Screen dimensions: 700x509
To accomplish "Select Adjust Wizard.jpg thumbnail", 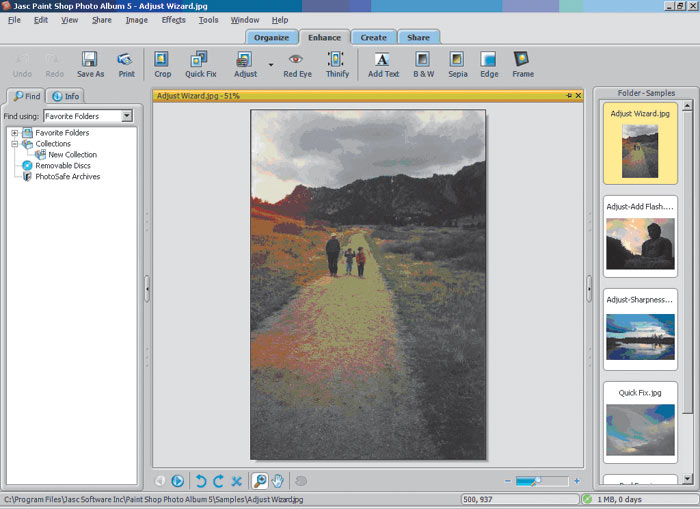I will (640, 143).
